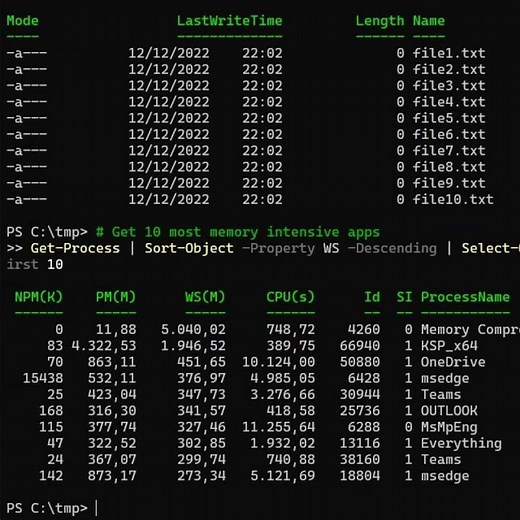This screenshot has height=520, width=520.
Task: Select file10.txt in the listing
Action: coord(453,200)
